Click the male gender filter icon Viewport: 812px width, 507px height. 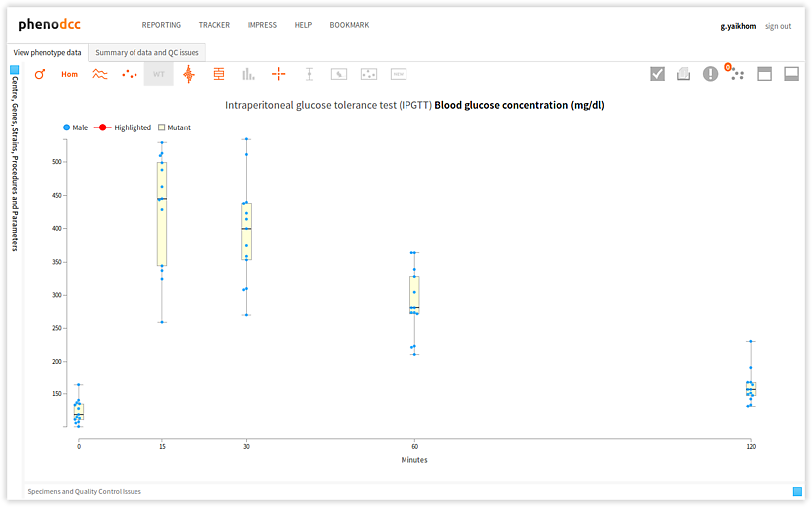point(40,74)
